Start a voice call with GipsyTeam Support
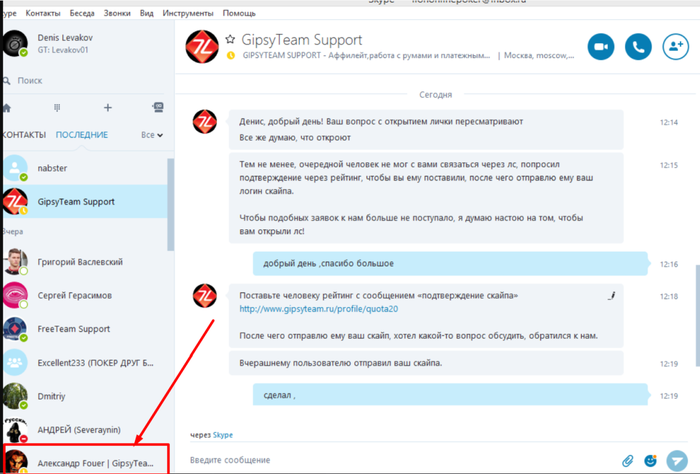 click(638, 46)
